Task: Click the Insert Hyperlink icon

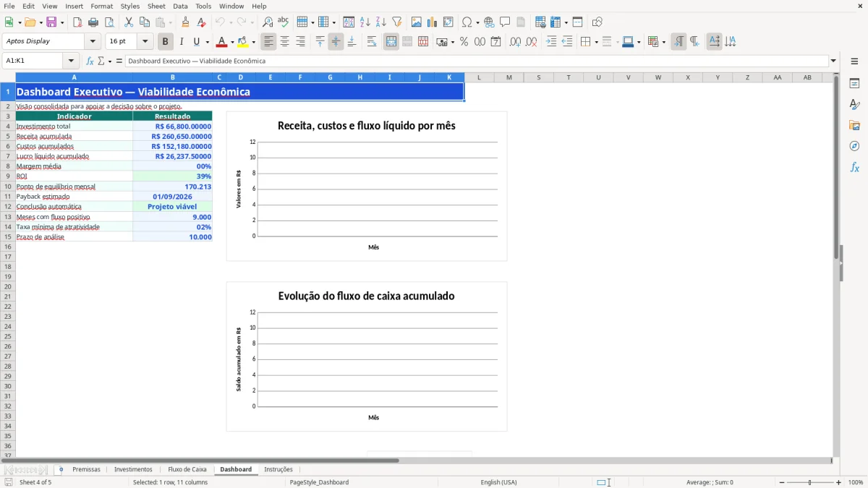Action: (x=490, y=22)
